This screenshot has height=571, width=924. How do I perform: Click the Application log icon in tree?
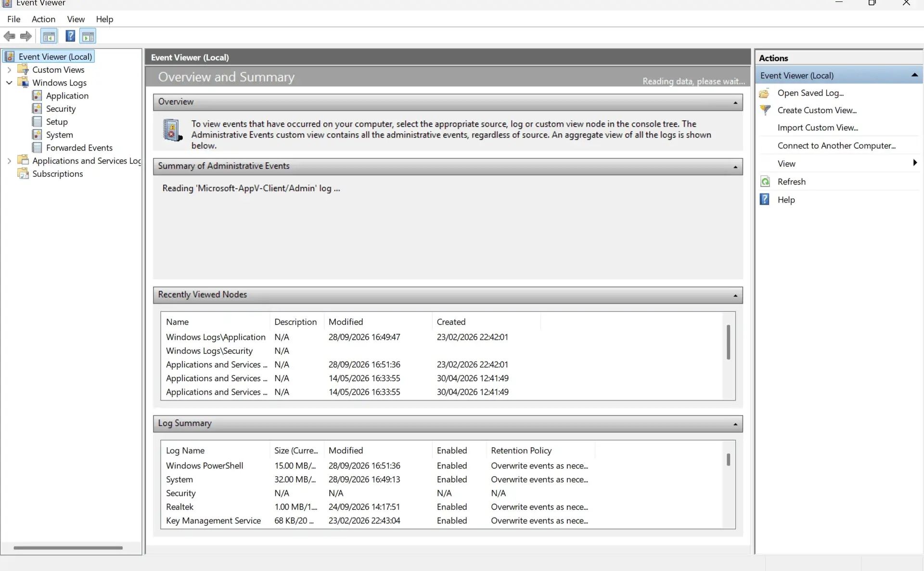37,95
